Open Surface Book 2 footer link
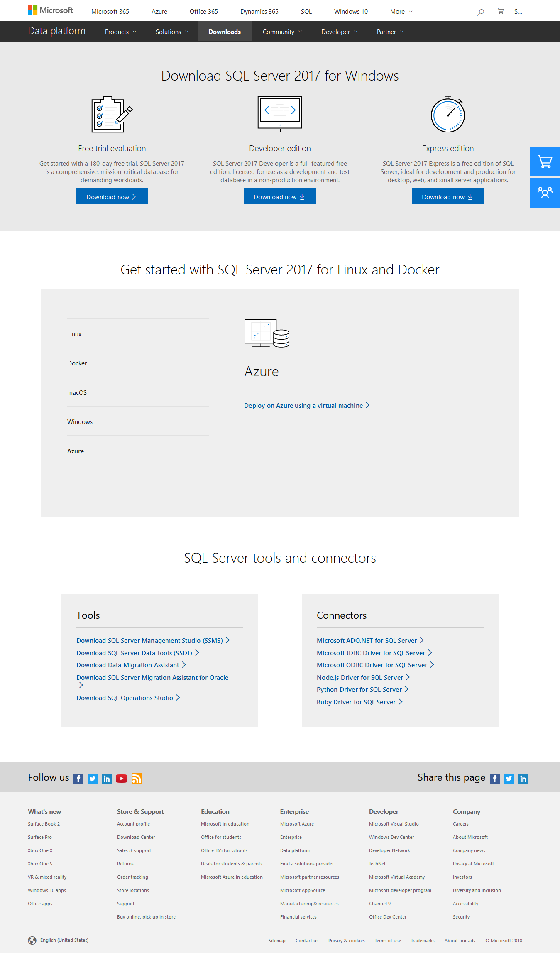The width and height of the screenshot is (560, 953). (x=44, y=824)
